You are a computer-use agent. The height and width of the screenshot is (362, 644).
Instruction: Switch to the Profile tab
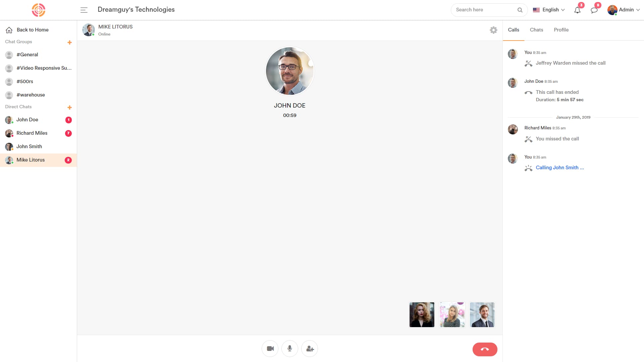point(561,30)
